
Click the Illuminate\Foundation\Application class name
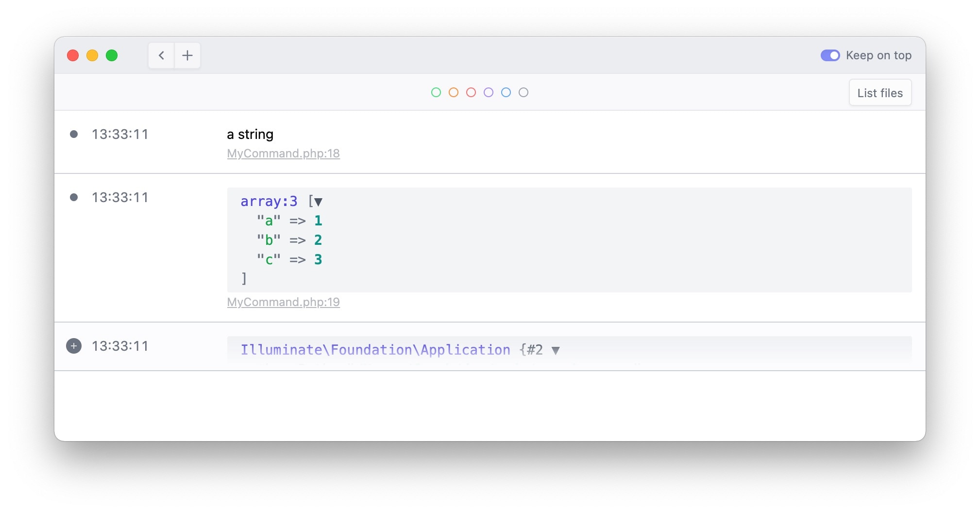tap(375, 350)
